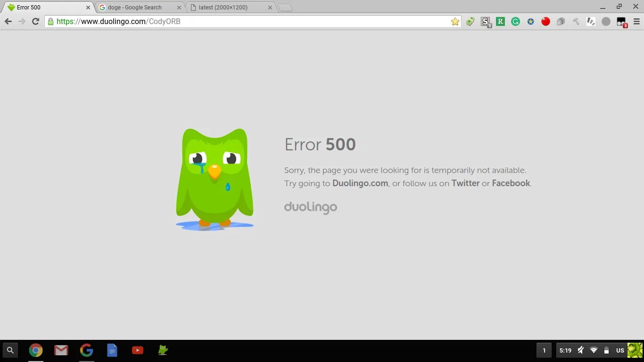Click the Error 500 heading
This screenshot has height=362, width=644.
(320, 145)
